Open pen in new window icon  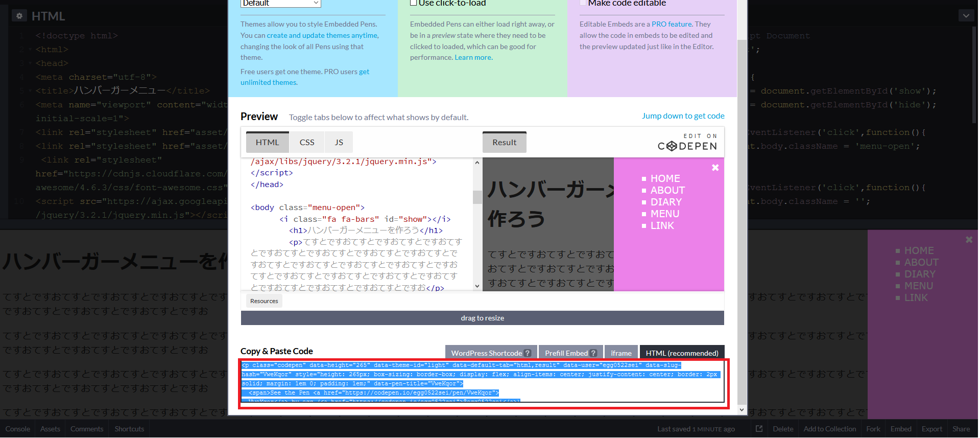[759, 429]
